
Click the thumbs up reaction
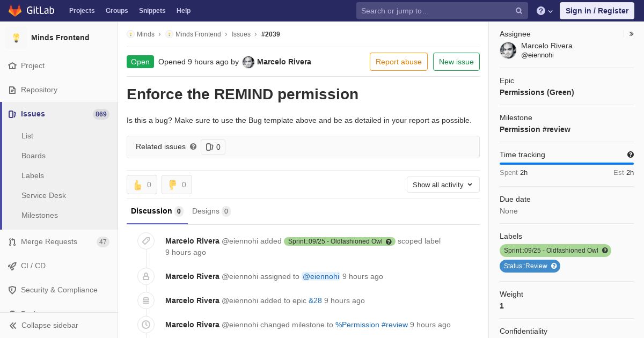coord(142,185)
